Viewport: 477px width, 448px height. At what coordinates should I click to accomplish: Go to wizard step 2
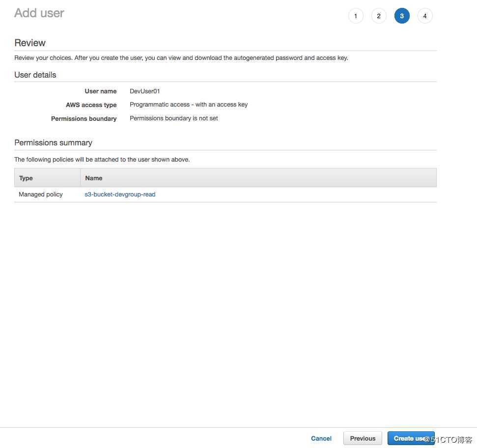point(379,16)
